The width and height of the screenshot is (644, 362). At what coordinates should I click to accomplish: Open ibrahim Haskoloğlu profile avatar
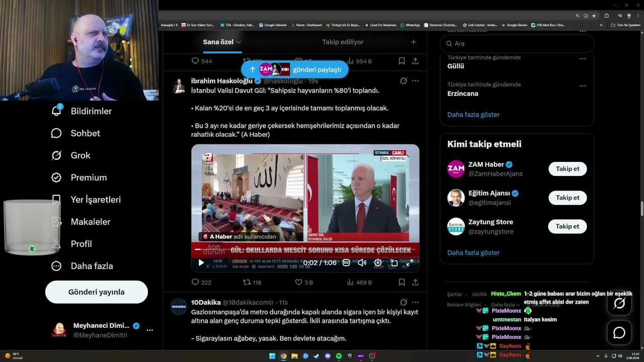pyautogui.click(x=179, y=86)
